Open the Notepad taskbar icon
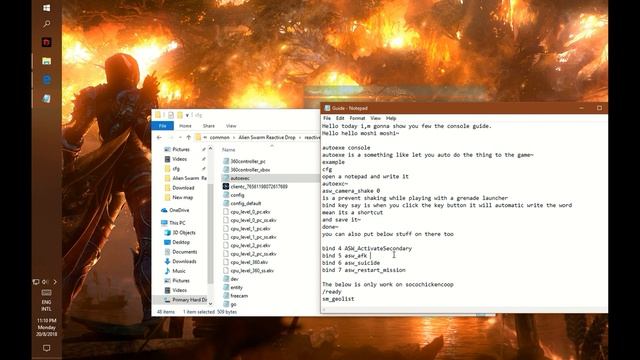 pyautogui.click(x=47, y=98)
